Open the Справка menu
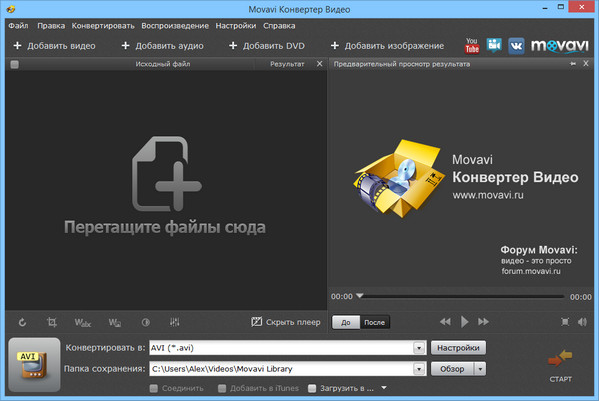Viewport: 599px width, 401px height. point(279,26)
